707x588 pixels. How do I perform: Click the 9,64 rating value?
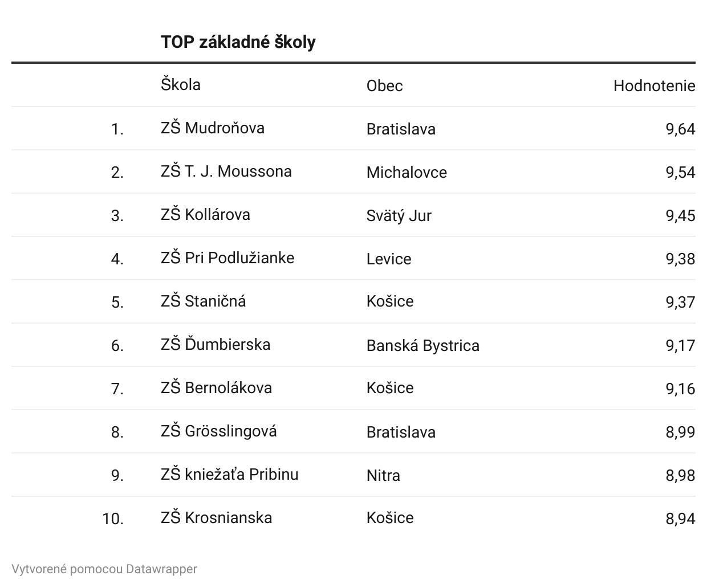pos(680,129)
